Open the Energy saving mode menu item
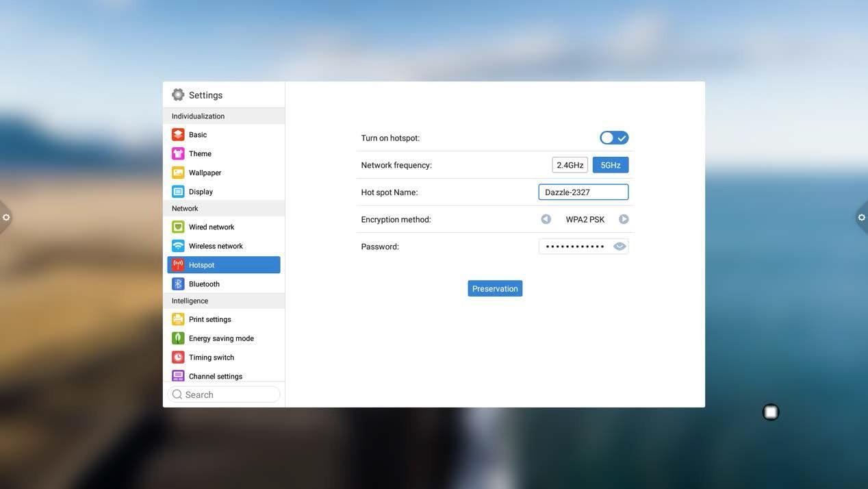 [x=221, y=338]
